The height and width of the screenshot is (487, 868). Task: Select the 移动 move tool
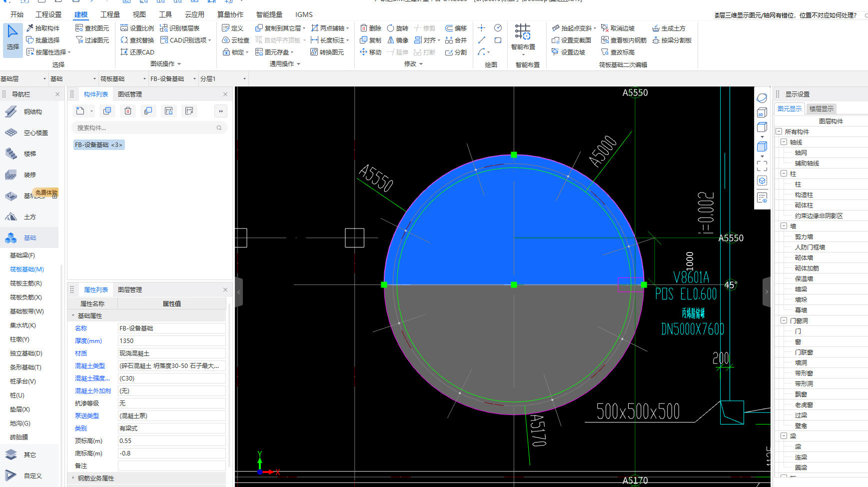click(371, 52)
